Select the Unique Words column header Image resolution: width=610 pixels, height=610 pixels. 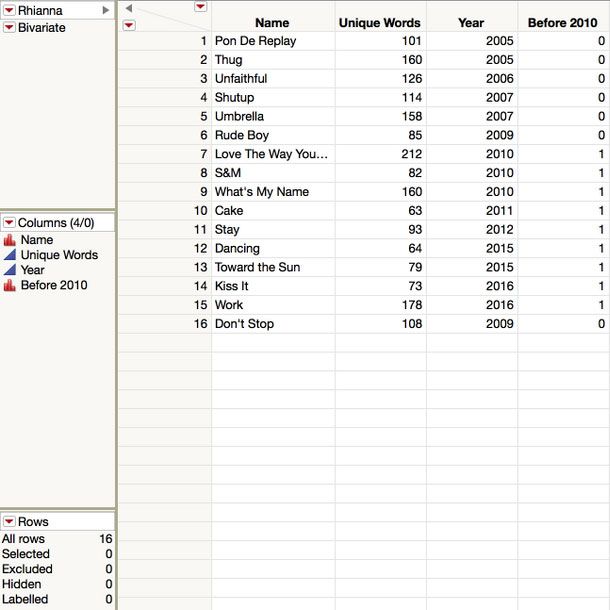pyautogui.click(x=380, y=23)
